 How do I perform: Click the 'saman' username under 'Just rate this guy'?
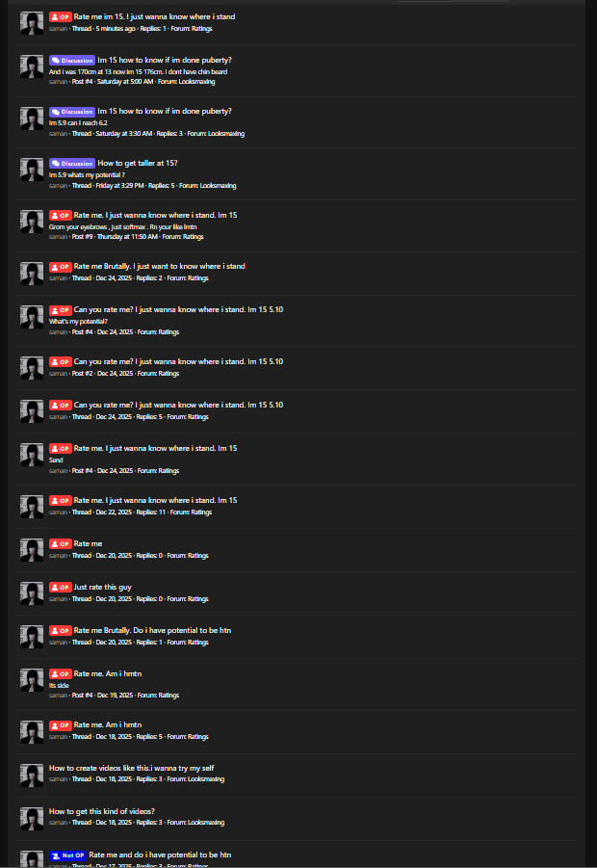[x=58, y=599]
